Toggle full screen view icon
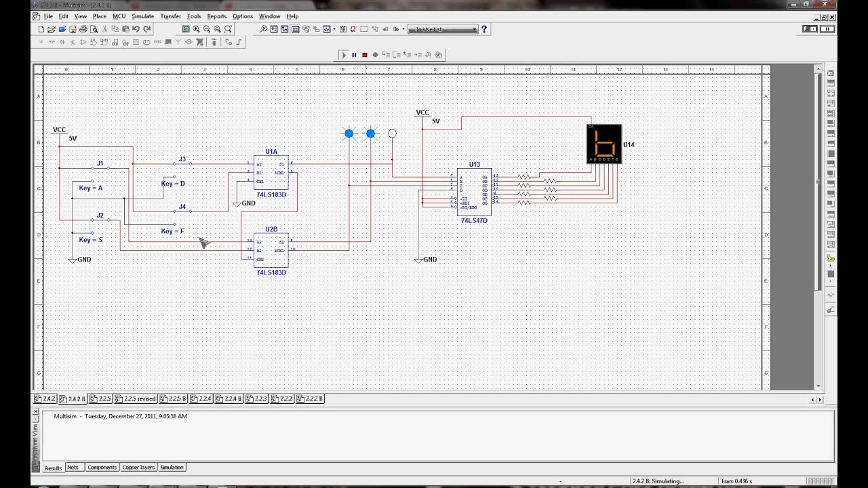Image resolution: width=868 pixels, height=488 pixels. (x=185, y=29)
